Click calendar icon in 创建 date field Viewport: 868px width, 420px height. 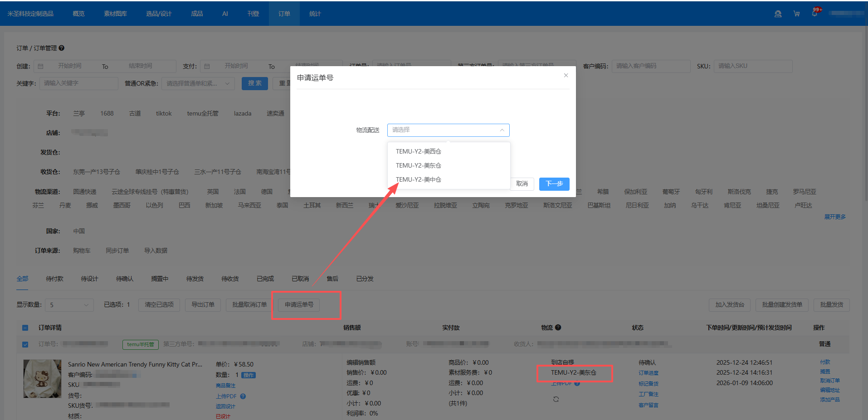point(41,67)
